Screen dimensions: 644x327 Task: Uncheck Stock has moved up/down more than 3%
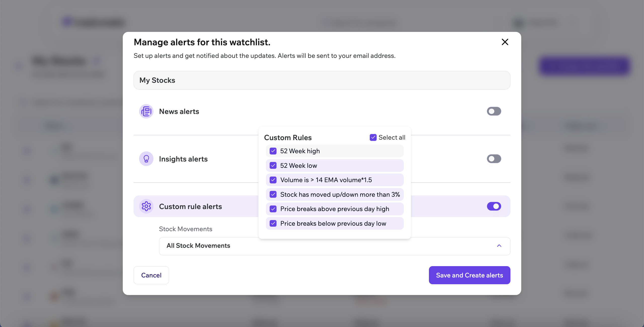pos(273,194)
